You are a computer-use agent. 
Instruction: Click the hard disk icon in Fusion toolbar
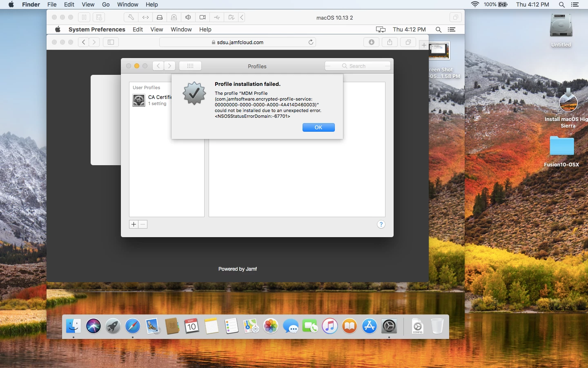160,17
